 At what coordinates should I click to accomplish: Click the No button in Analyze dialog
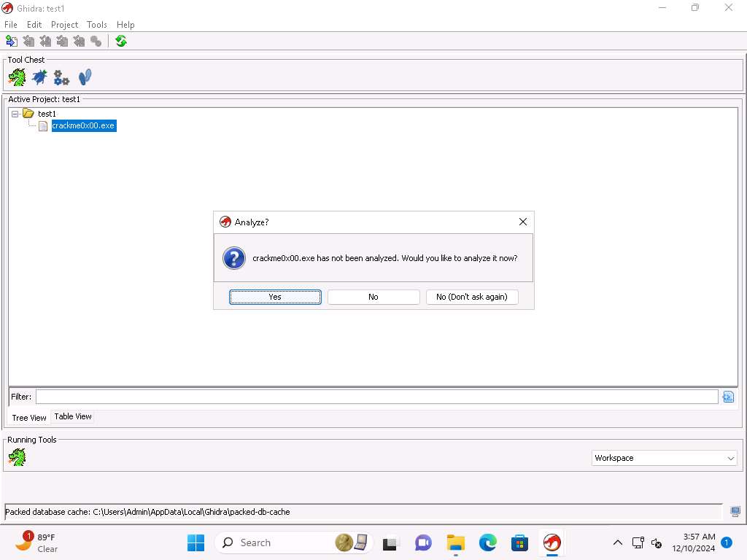[373, 297]
